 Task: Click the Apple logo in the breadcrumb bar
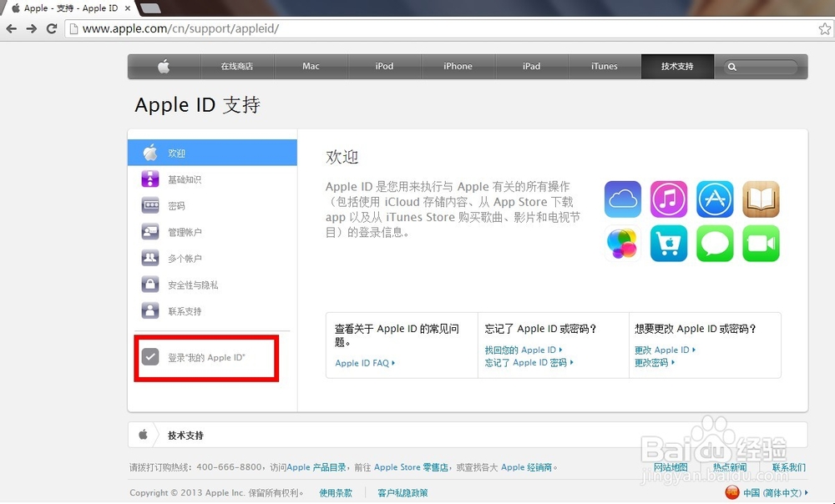click(x=143, y=435)
